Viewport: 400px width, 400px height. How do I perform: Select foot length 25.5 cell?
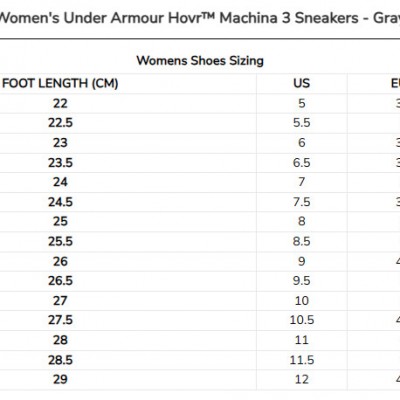tap(60, 241)
